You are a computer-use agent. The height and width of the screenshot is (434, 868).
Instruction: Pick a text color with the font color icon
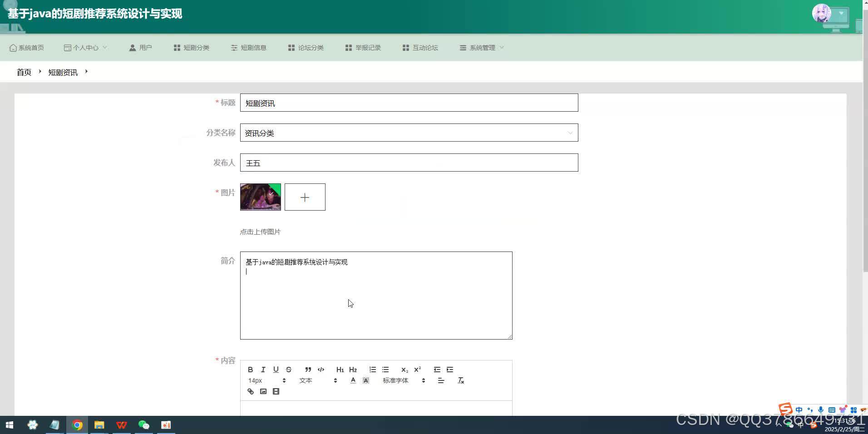pos(353,380)
